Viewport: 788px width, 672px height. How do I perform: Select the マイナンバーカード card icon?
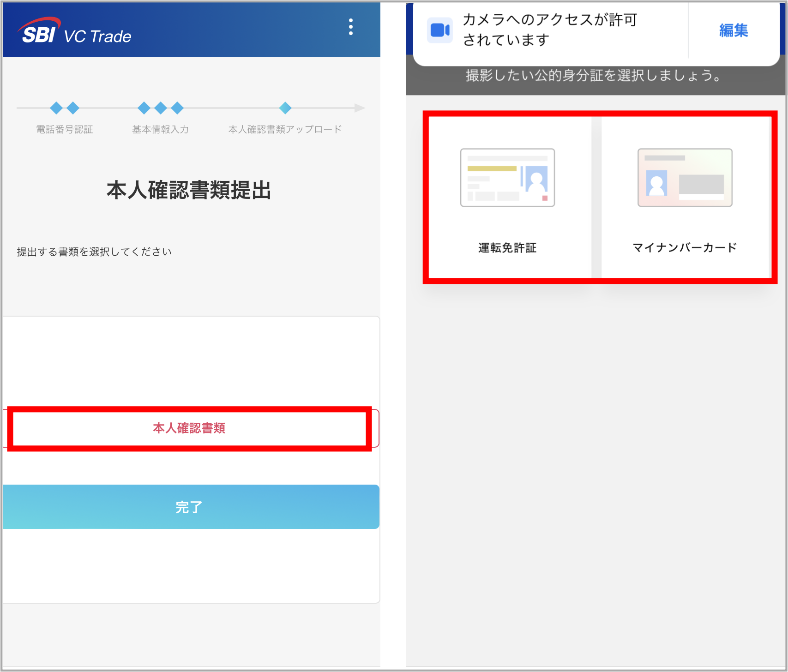pos(684,178)
